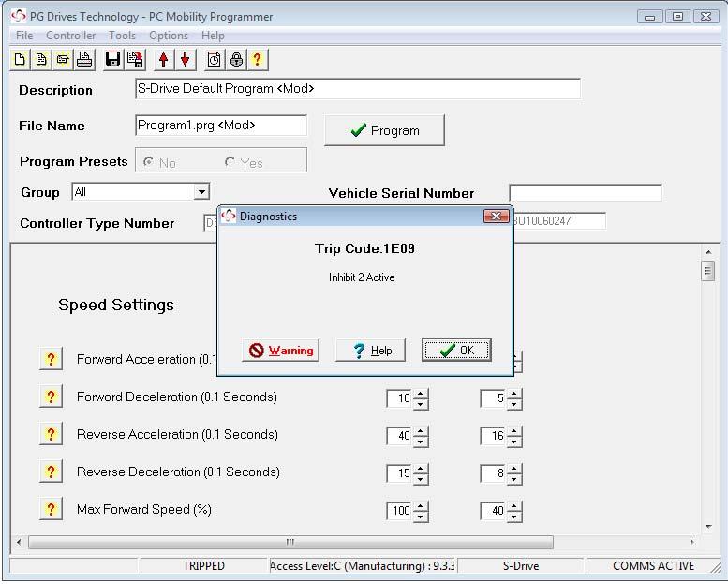Decrease Max Forward Speed second value of 40
This screenshot has height=584, width=728.
coord(514,517)
